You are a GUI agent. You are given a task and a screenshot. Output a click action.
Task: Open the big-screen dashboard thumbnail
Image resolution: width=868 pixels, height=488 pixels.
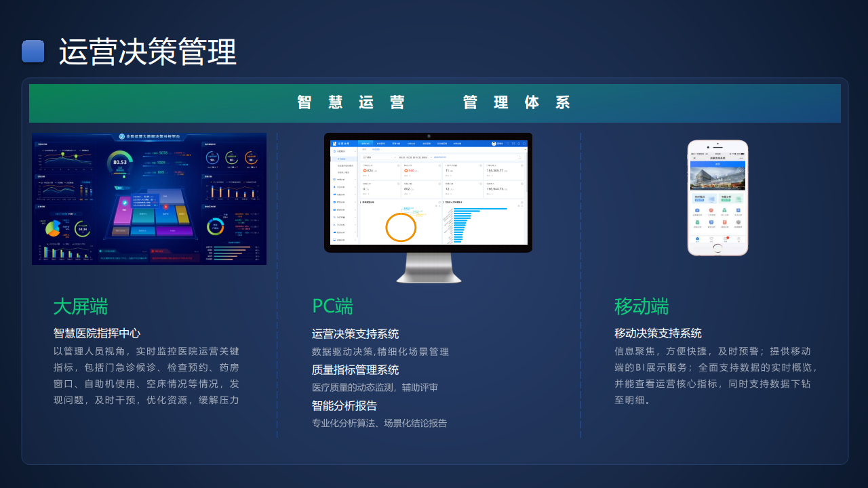pyautogui.click(x=149, y=199)
